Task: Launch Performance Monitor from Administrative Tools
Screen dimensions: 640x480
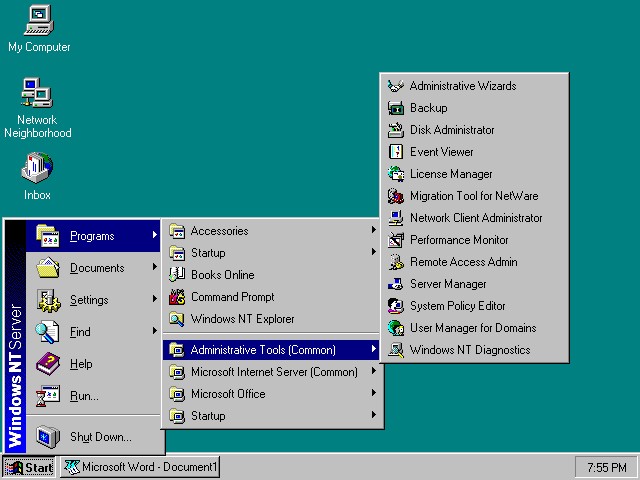Action: [x=474, y=240]
